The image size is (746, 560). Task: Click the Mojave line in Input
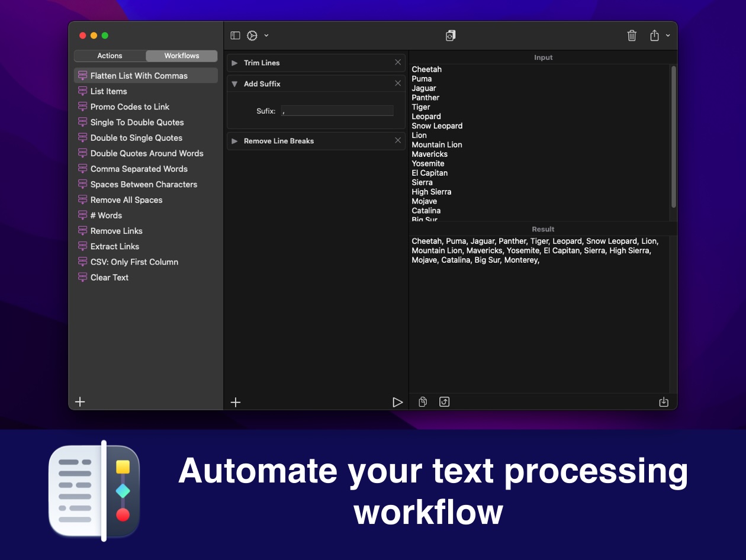click(424, 201)
